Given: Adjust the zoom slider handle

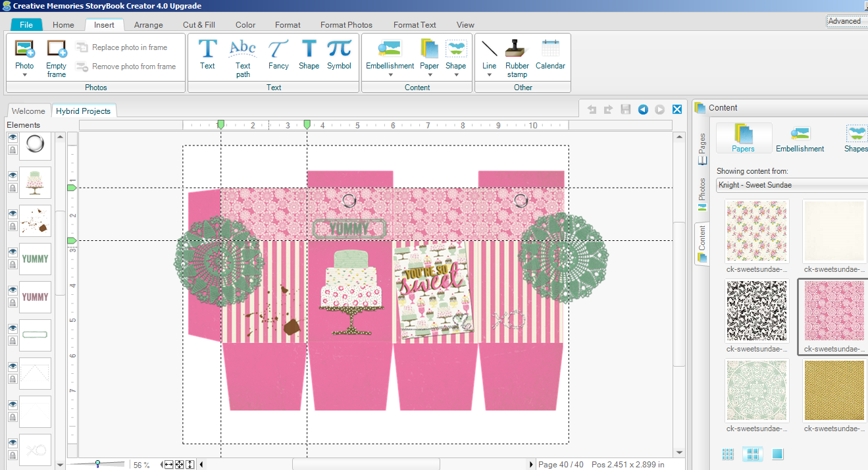Looking at the screenshot, I should pyautogui.click(x=97, y=464).
